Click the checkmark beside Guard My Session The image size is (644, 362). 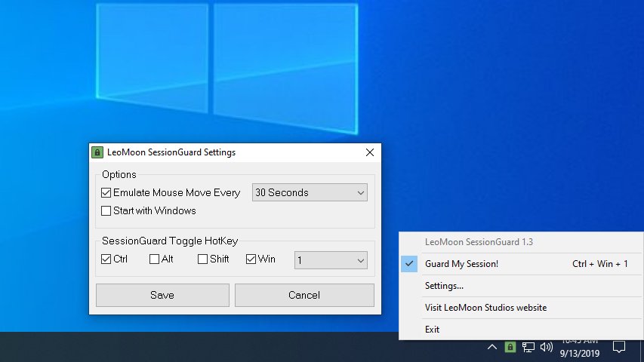click(x=409, y=264)
